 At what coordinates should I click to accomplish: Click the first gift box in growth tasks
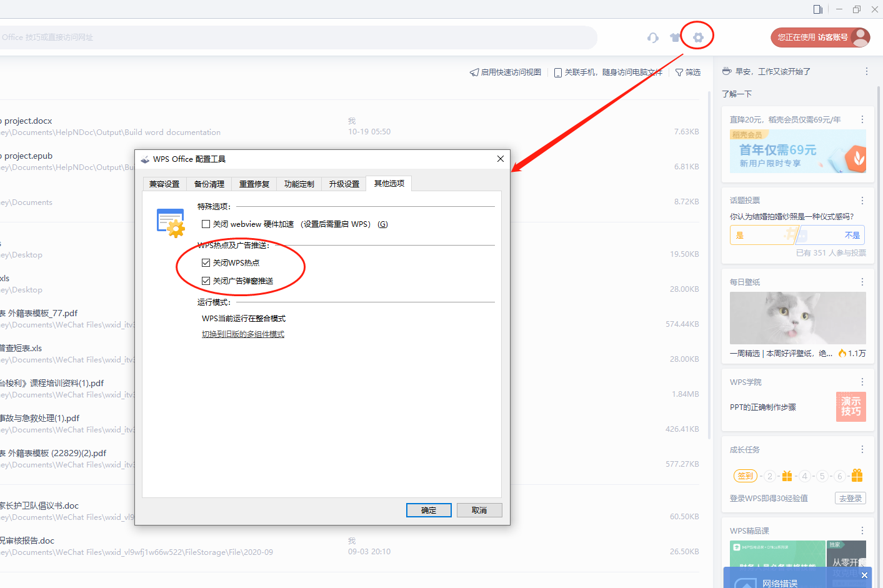[x=787, y=476]
